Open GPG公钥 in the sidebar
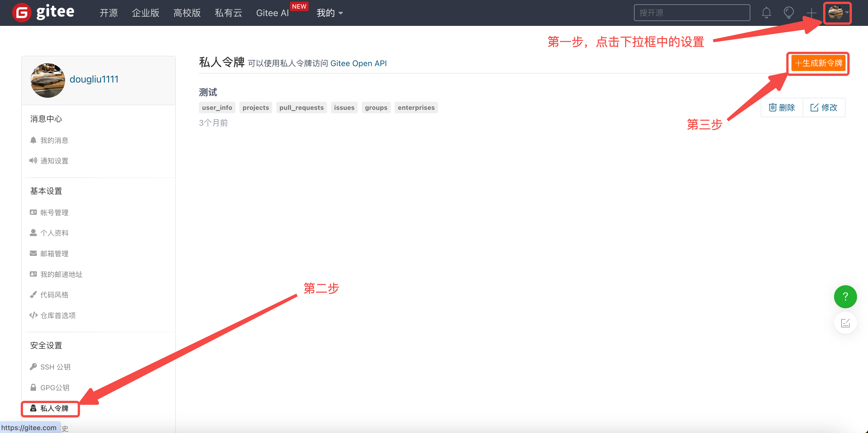Viewport: 868px width, 433px height. [x=50, y=388]
